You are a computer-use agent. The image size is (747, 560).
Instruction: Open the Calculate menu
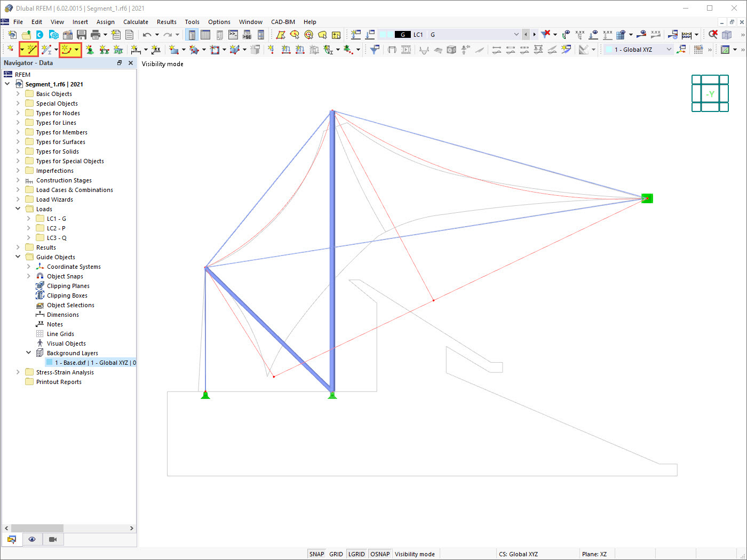pyautogui.click(x=136, y=22)
